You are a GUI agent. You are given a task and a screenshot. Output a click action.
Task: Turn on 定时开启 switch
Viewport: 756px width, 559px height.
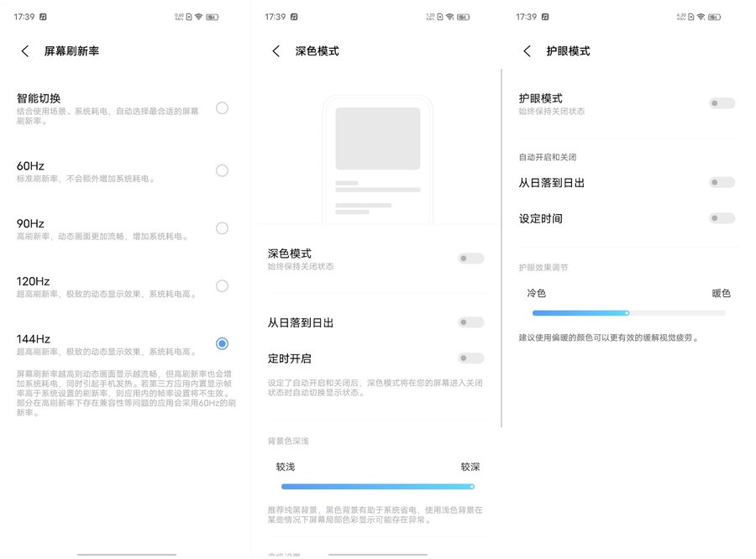470,358
